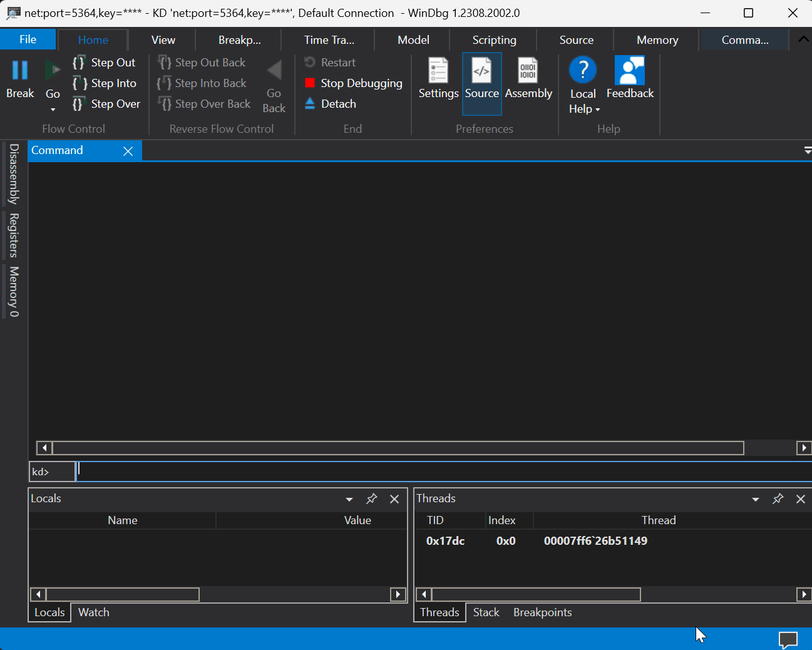Open Settings preferences

(438, 79)
